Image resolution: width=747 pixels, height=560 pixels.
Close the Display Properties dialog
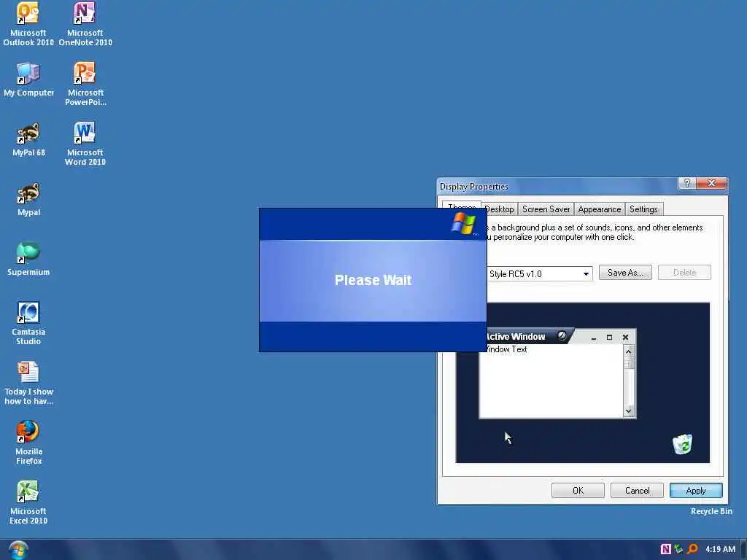tap(712, 183)
